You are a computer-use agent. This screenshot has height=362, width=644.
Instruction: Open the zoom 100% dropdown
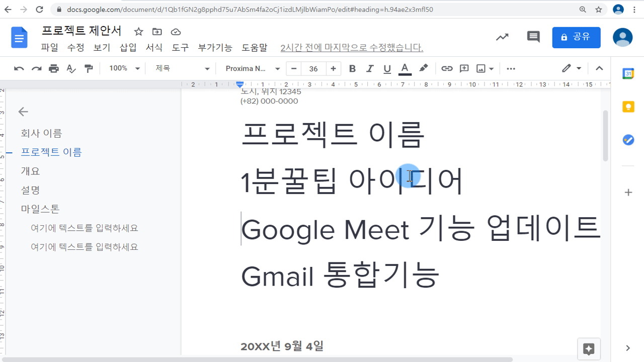[x=124, y=69]
